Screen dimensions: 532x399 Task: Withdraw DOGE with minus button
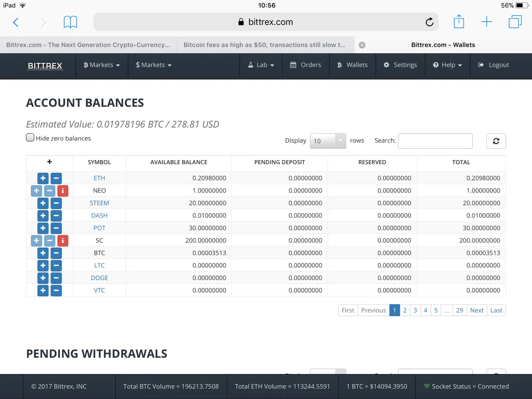pyautogui.click(x=56, y=278)
